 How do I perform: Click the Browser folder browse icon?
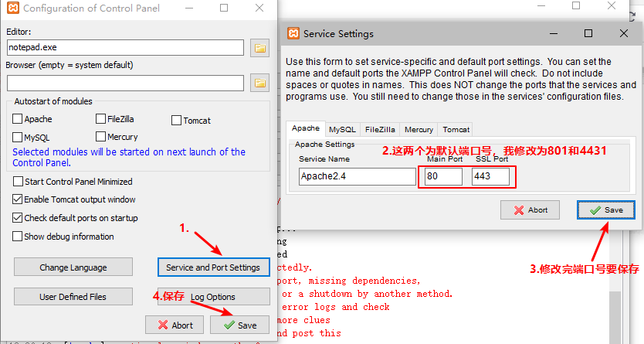259,83
